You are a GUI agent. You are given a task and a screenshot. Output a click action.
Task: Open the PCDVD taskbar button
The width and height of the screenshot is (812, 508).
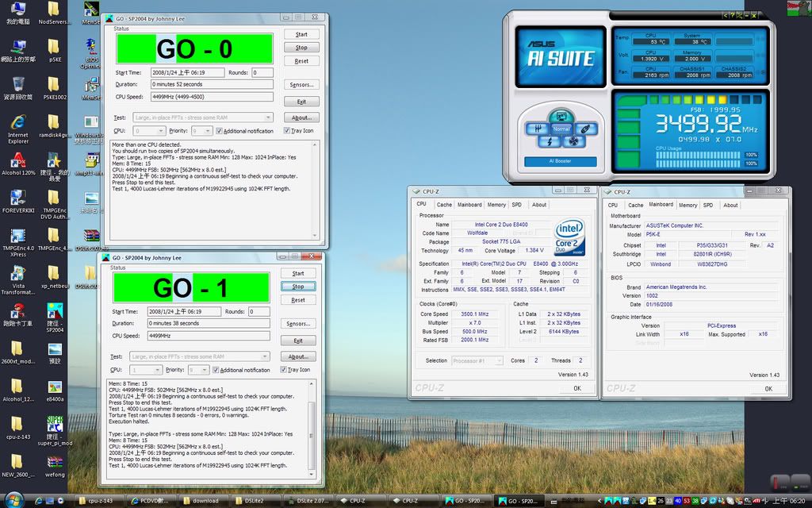(x=150, y=501)
